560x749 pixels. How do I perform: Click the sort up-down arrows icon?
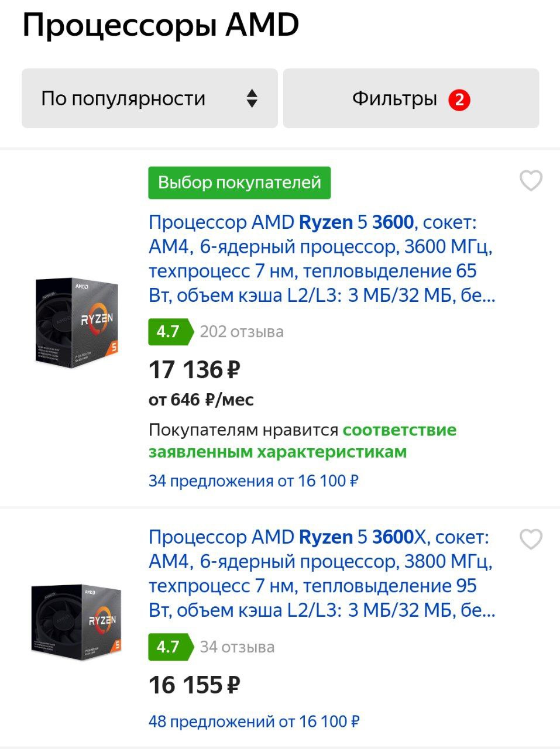[x=252, y=98]
